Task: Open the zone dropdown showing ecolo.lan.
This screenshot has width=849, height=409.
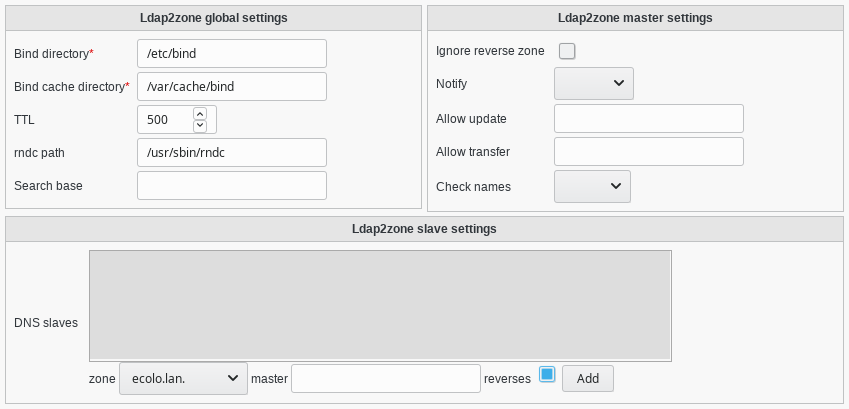Action: [x=184, y=379]
